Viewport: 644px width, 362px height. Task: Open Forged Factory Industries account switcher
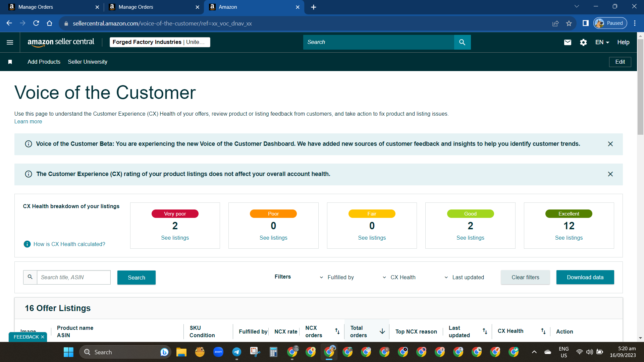160,42
